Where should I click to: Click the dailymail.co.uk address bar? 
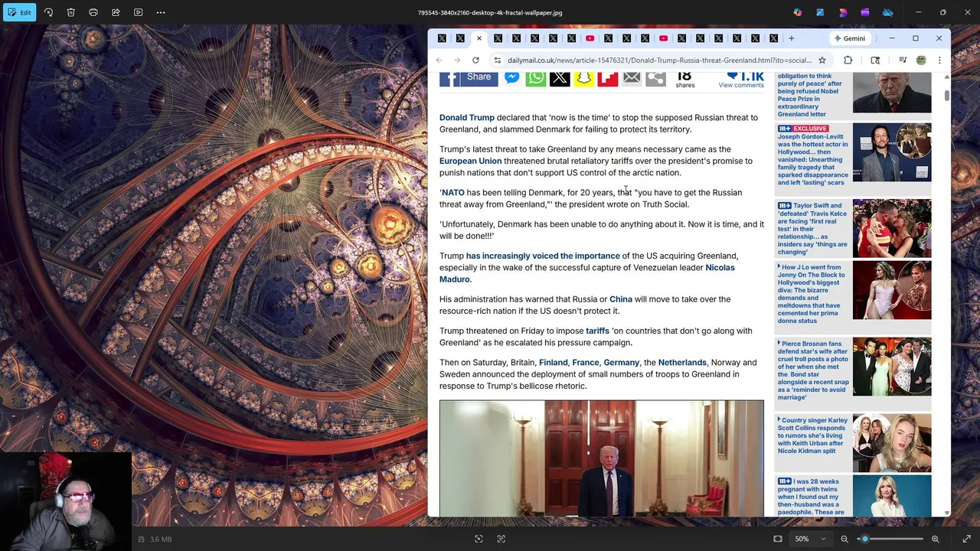pyautogui.click(x=659, y=60)
